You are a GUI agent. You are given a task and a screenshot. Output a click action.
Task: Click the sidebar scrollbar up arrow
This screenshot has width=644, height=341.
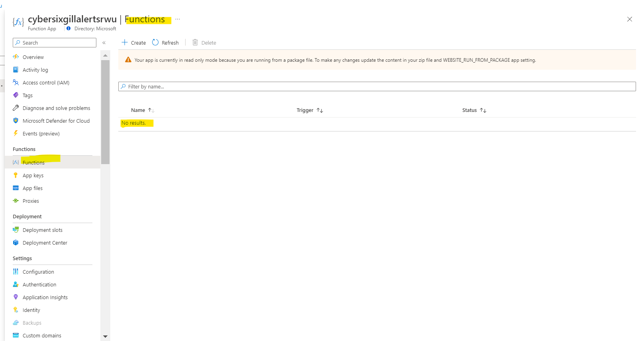point(105,55)
